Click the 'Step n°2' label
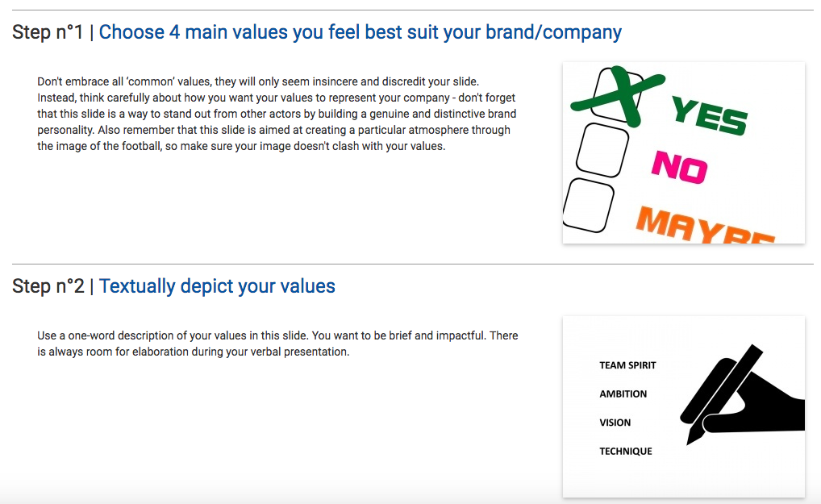Viewport: 821px width, 504px height. pos(48,286)
